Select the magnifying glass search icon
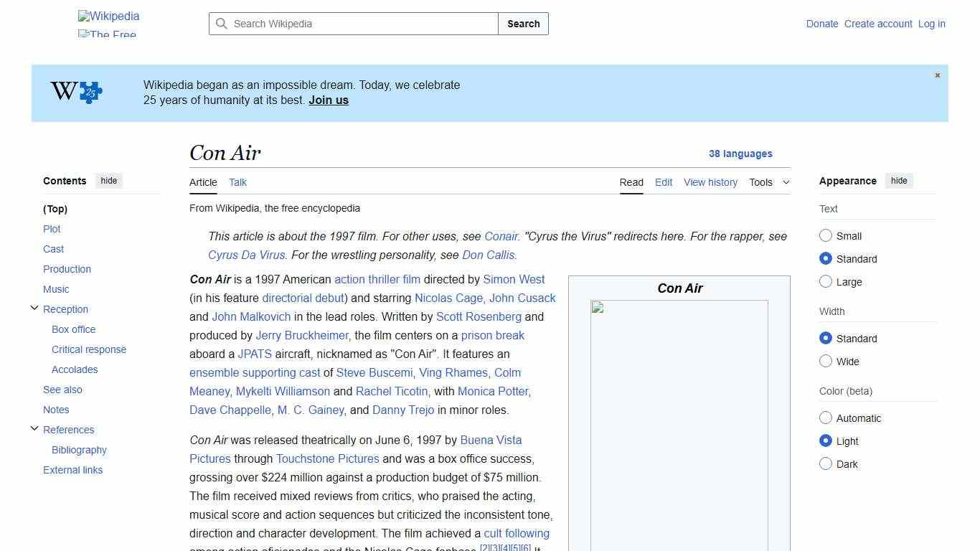The image size is (980, 551). tap(222, 24)
